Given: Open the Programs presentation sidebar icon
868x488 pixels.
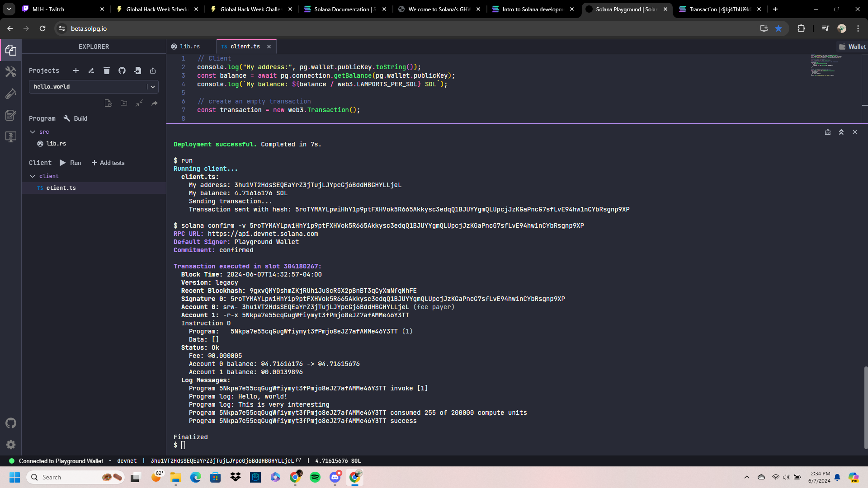Looking at the screenshot, I should click(x=11, y=136).
